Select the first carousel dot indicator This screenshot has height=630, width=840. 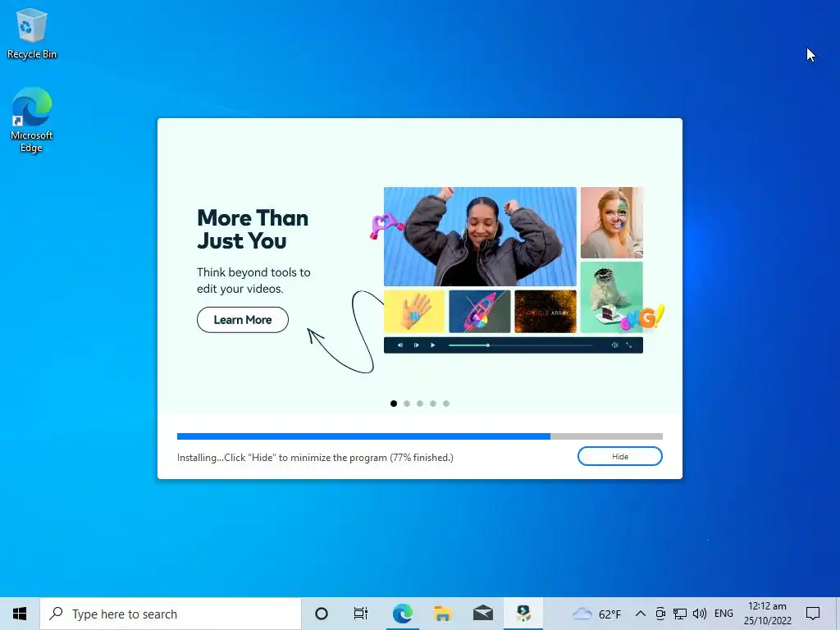pos(394,404)
